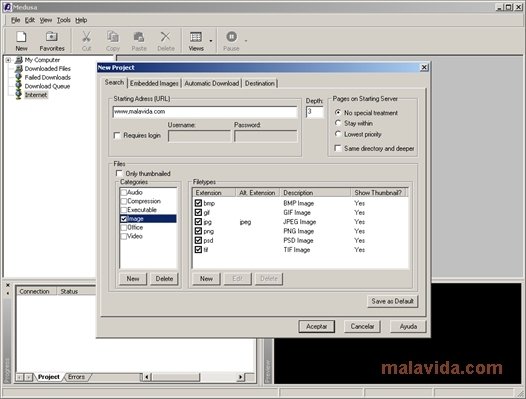Check the Compression category checkbox
526x399 pixels.
pyautogui.click(x=123, y=201)
